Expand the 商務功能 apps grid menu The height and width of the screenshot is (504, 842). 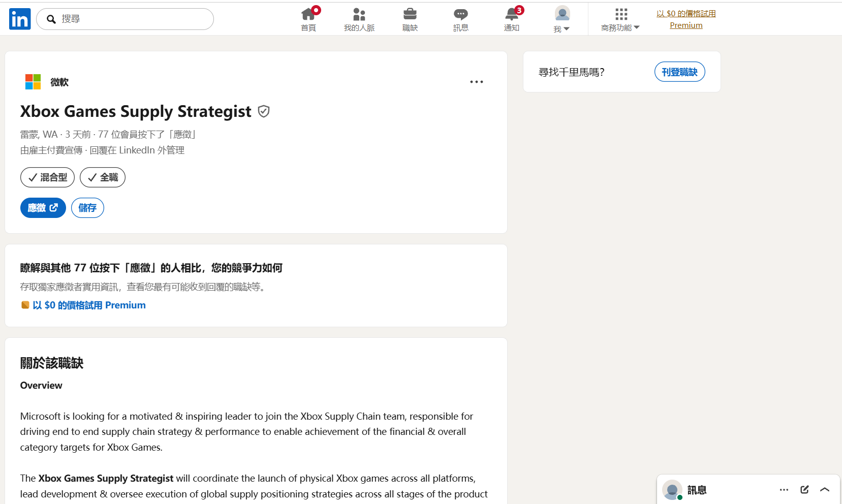[620, 19]
